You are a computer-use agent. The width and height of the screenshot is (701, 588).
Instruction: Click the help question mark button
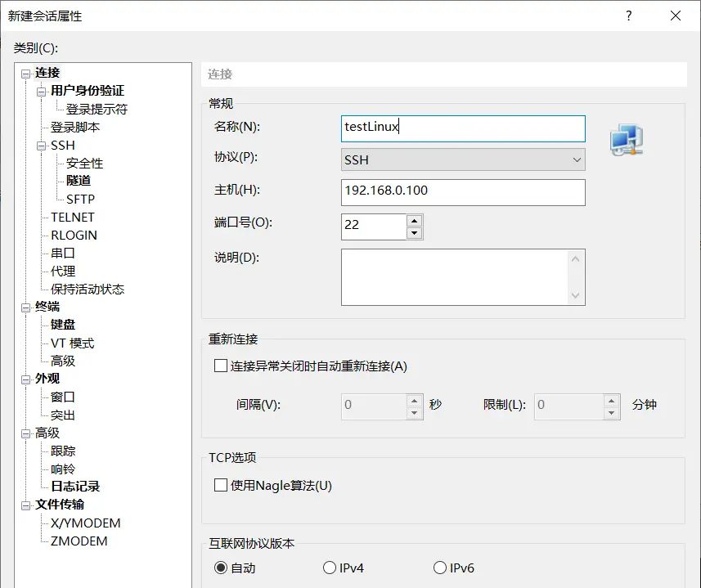pyautogui.click(x=628, y=16)
